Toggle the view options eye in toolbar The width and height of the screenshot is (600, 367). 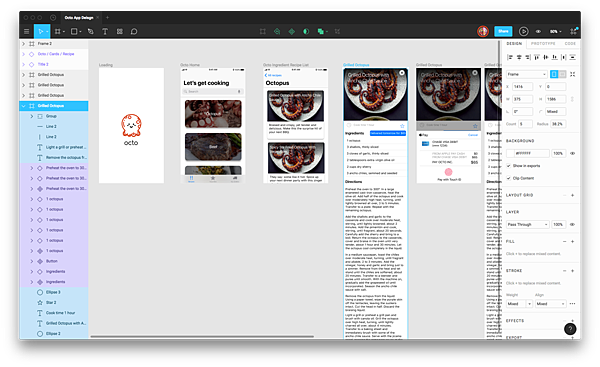pos(538,31)
